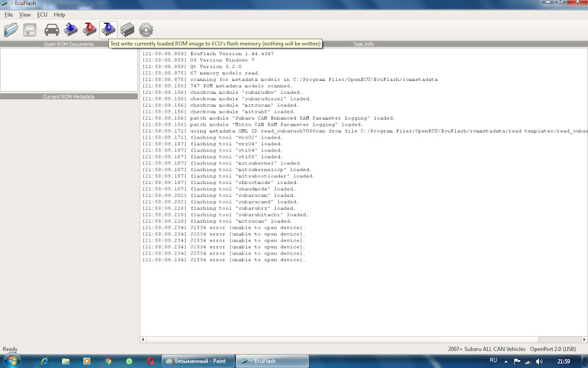Click the volume speaker tray icon

539,361
